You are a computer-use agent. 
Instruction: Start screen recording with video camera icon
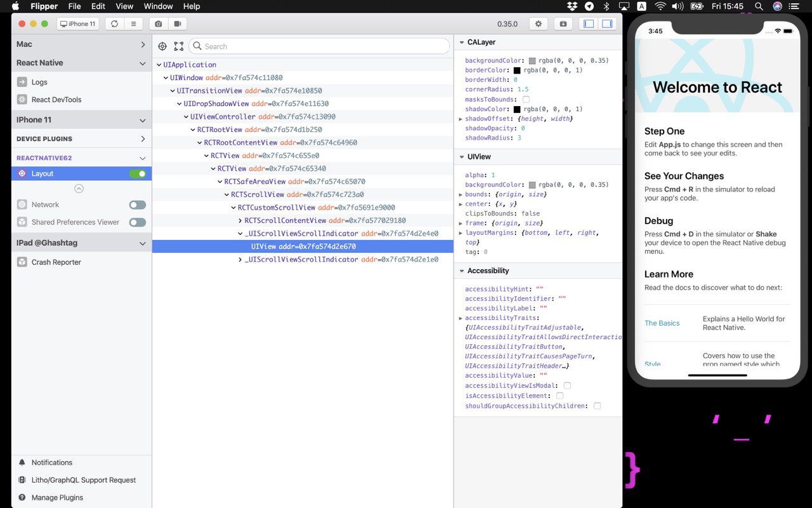click(177, 23)
